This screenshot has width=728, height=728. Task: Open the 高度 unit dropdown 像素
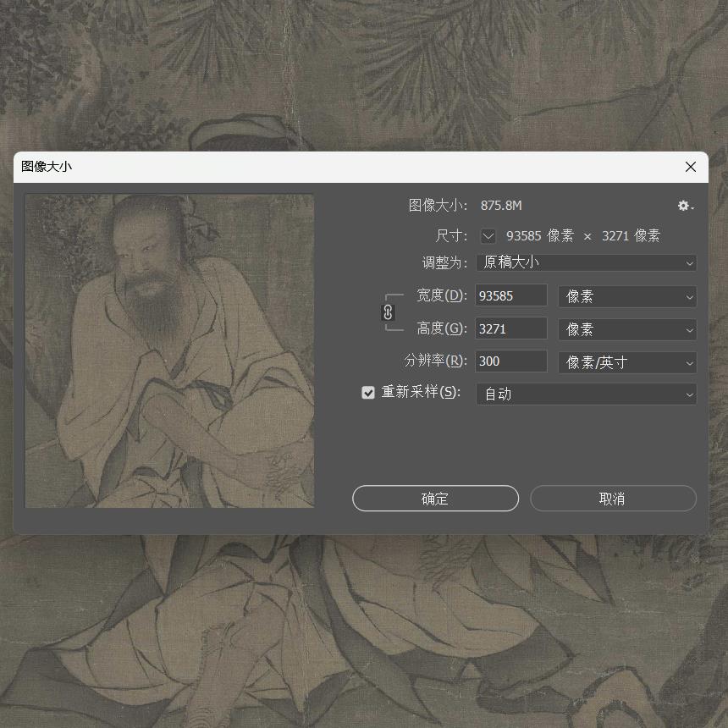coord(626,329)
